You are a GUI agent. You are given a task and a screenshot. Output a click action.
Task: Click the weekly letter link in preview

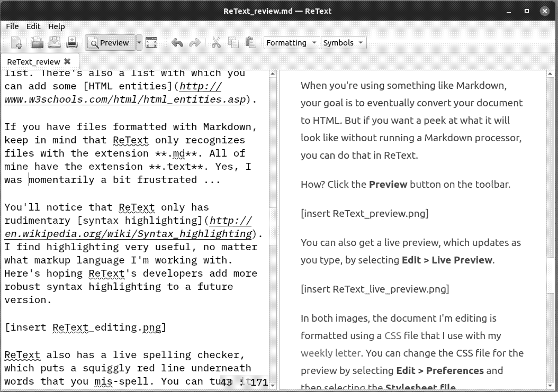[x=330, y=353]
